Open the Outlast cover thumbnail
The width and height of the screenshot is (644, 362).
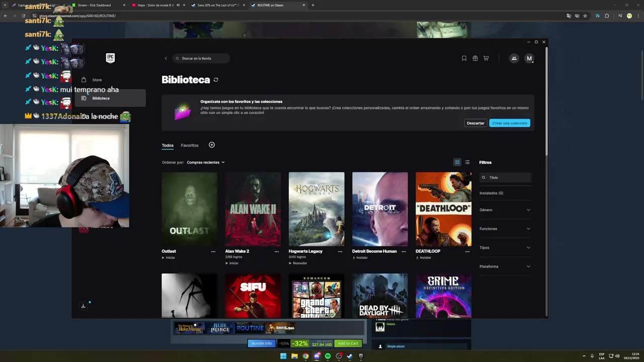point(189,209)
